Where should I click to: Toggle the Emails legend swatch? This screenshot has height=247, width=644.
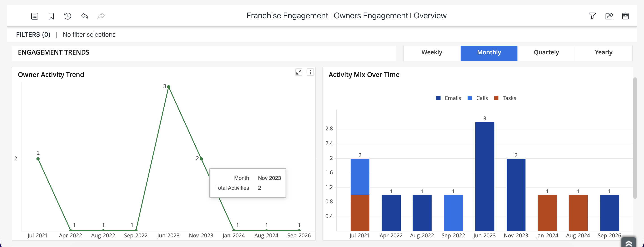438,98
